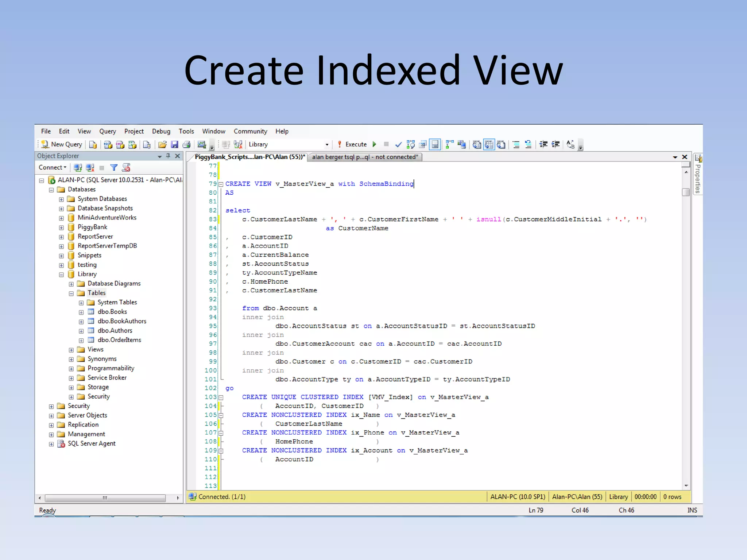Click the vertical scrollbar thumb in editor
747x560 pixels.
tap(686, 192)
